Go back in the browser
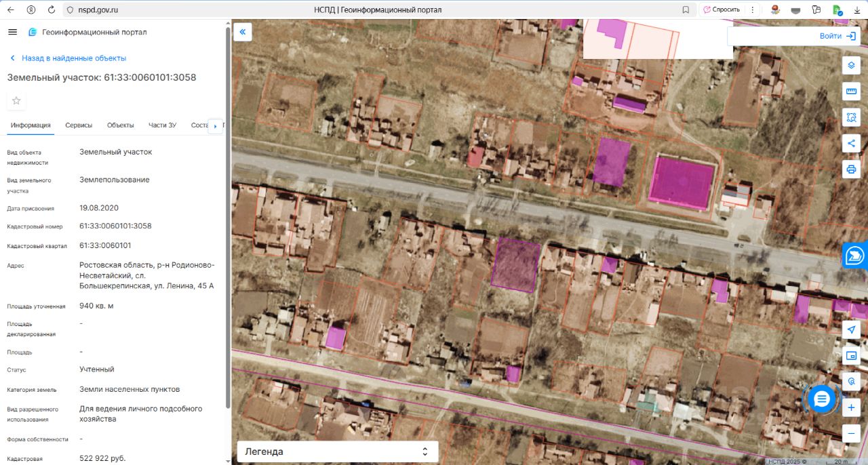Image resolution: width=868 pixels, height=465 pixels. [12, 9]
